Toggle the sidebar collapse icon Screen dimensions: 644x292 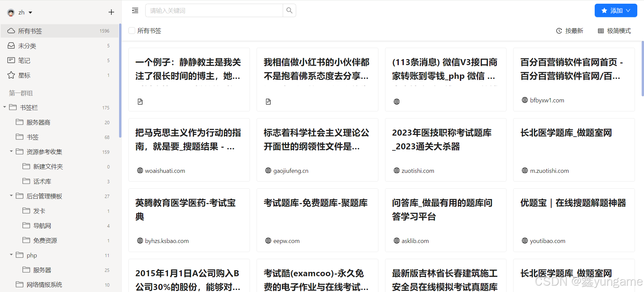pyautogui.click(x=135, y=10)
